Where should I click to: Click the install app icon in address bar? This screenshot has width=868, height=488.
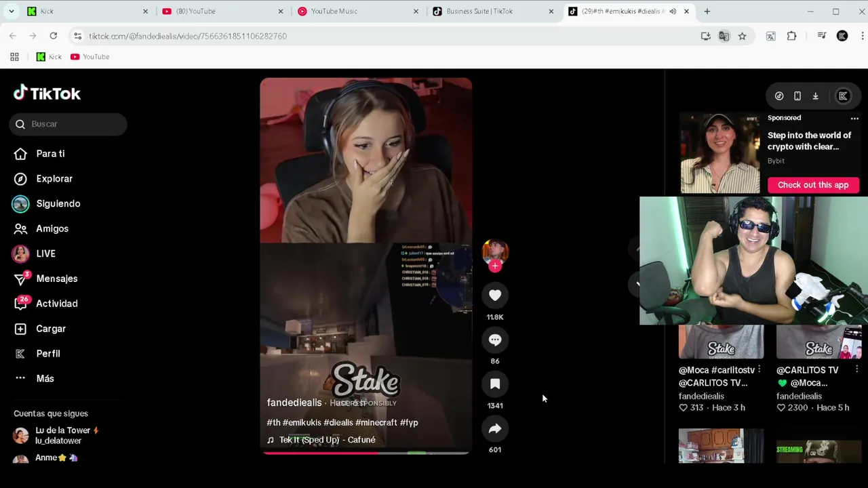[x=706, y=36]
